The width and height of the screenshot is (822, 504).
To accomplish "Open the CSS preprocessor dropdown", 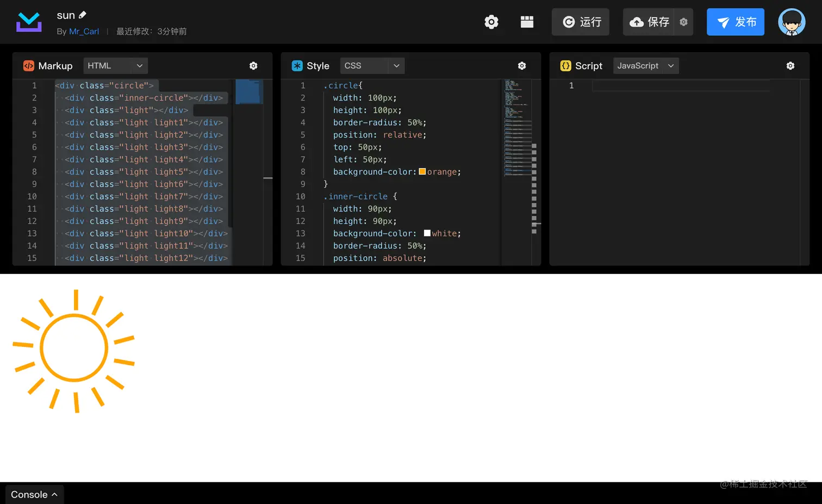I will [x=372, y=65].
